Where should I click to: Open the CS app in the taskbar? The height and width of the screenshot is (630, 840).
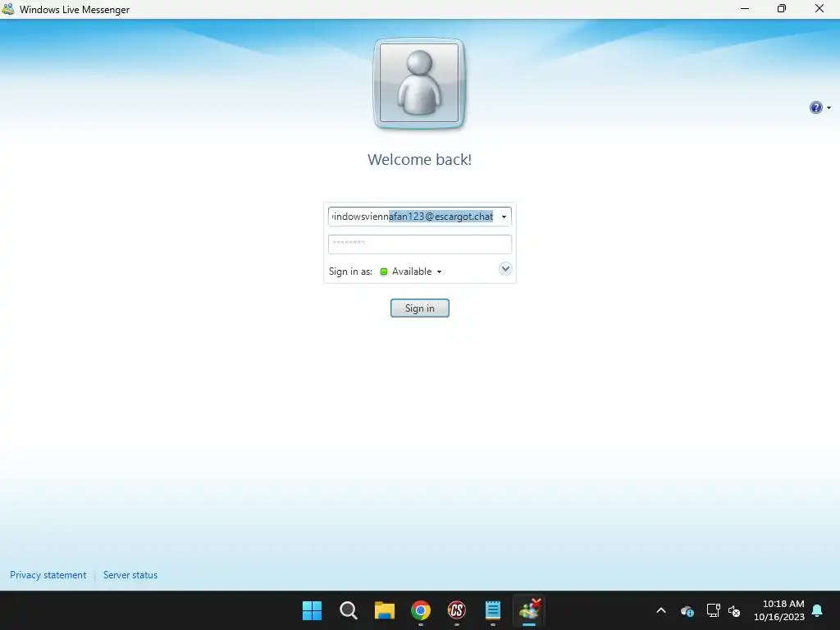pyautogui.click(x=456, y=610)
